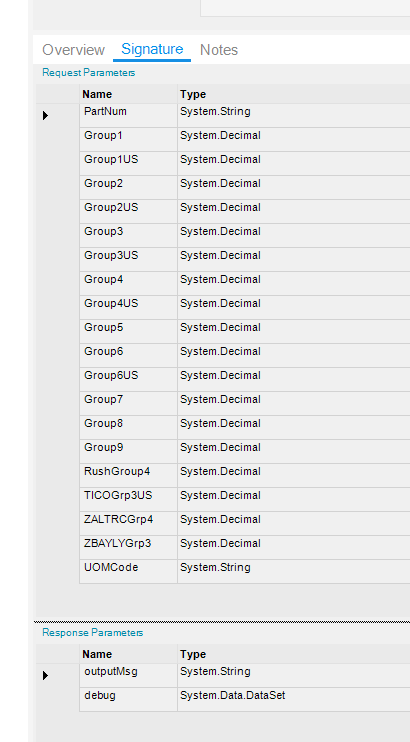Click the row selector arrow beside outputMsg
The width and height of the screenshot is (410, 742).
pos(45,675)
